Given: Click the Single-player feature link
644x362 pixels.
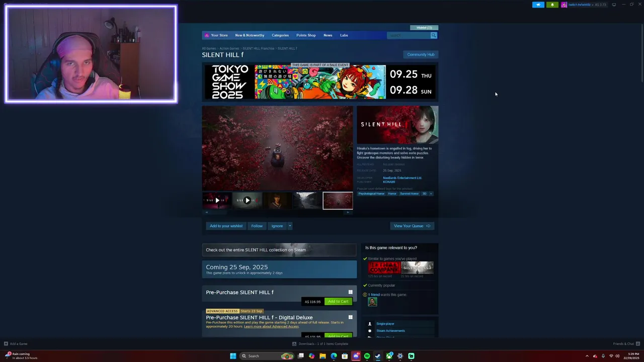Looking at the screenshot, I should [x=385, y=324].
